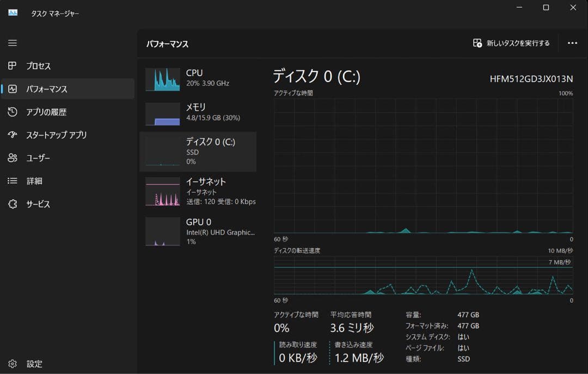Select the CPU performance graph thumbnail
This screenshot has width=588, height=374.
coord(162,79)
